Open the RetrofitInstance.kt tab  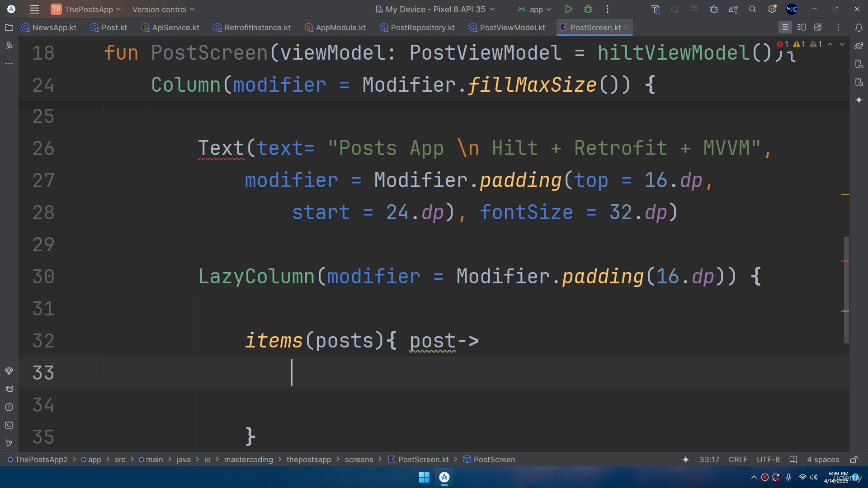click(x=252, y=28)
